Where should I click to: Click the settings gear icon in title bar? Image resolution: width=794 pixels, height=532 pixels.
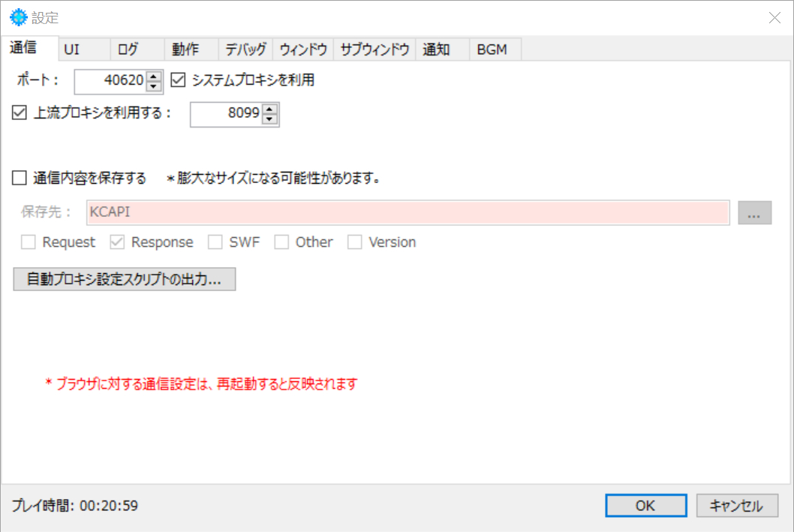coord(19,17)
